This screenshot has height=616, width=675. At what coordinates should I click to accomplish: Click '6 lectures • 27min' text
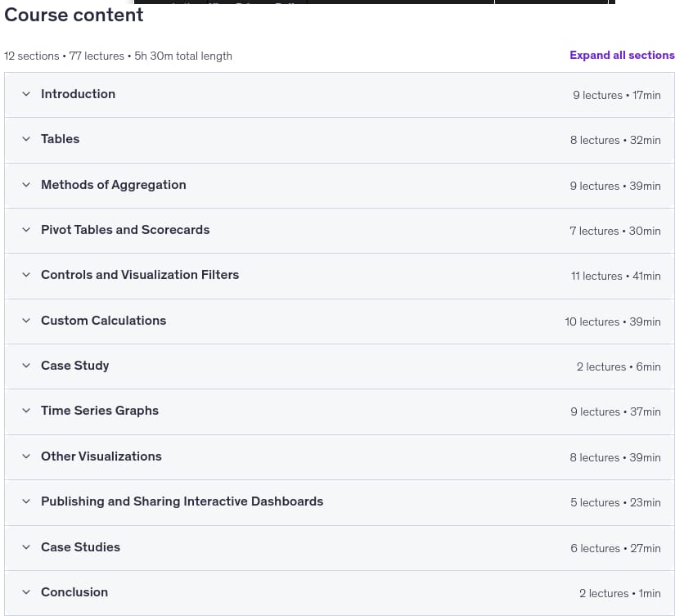[615, 548]
